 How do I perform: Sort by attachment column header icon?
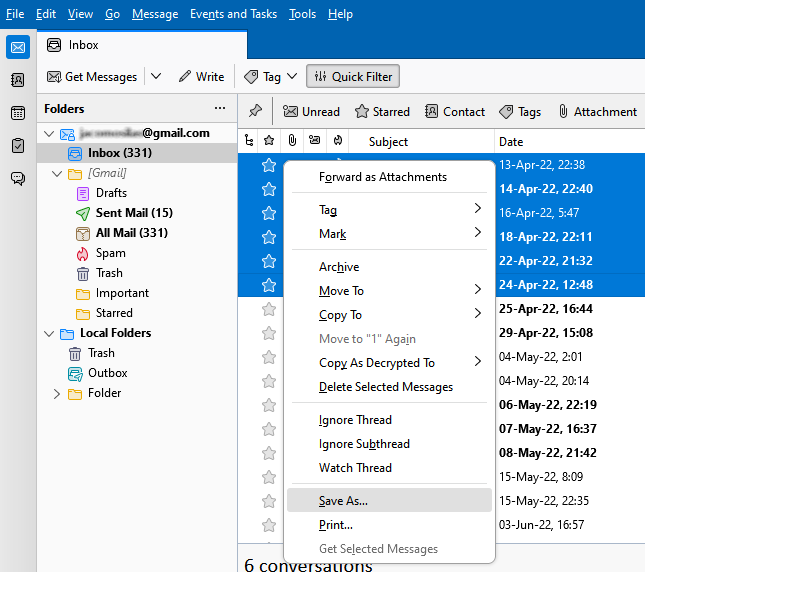click(292, 141)
